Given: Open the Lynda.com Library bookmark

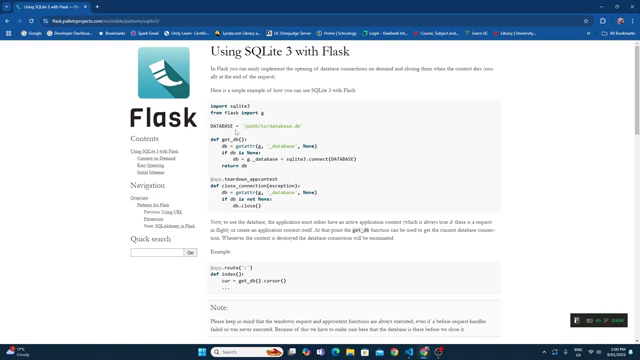Looking at the screenshot, I should (238, 33).
